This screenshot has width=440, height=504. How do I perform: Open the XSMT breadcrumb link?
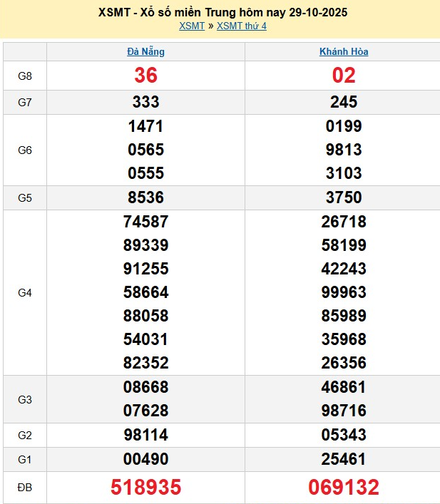point(192,26)
